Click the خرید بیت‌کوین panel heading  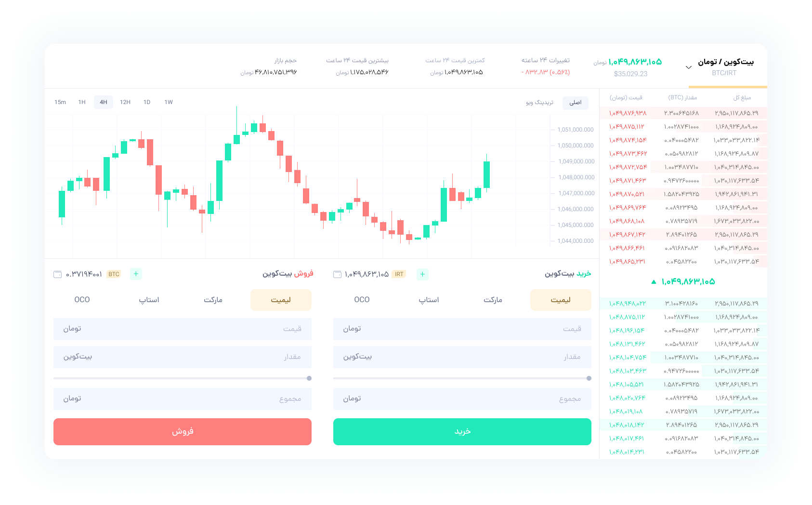pyautogui.click(x=568, y=274)
